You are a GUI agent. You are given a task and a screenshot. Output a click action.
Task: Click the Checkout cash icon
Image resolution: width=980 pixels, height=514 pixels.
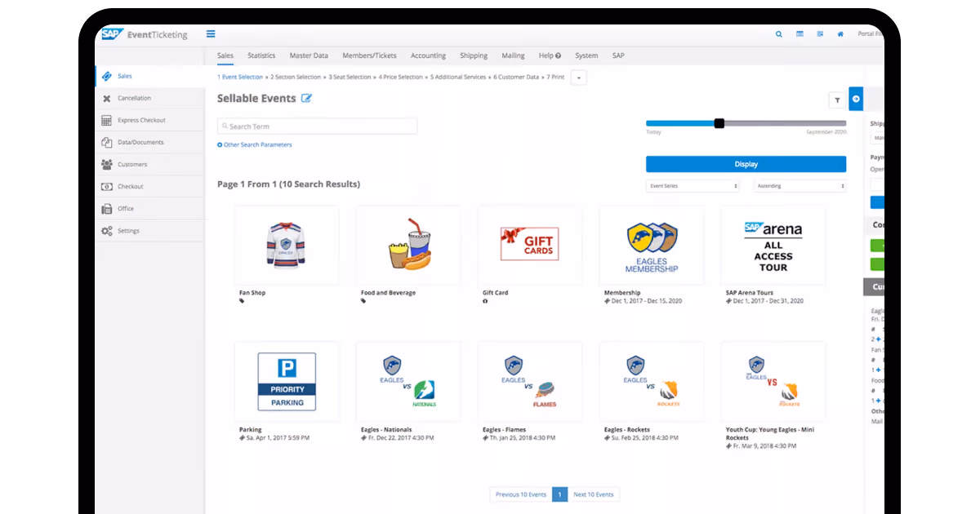tap(107, 186)
